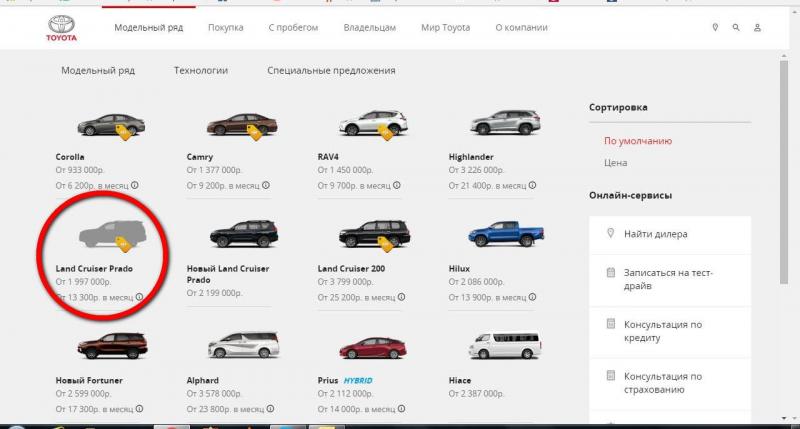800x429 pixels.
Task: Open the Мир Toyota menu
Action: pos(445,28)
